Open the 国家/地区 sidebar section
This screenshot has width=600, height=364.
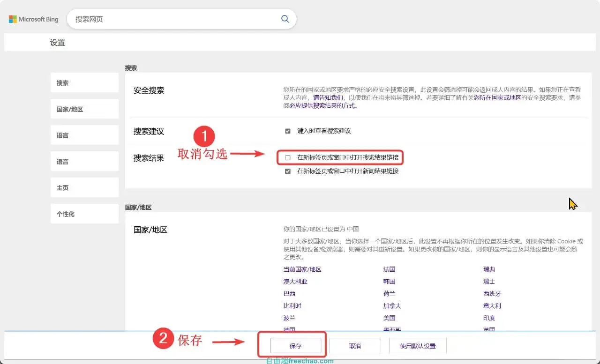(x=84, y=109)
